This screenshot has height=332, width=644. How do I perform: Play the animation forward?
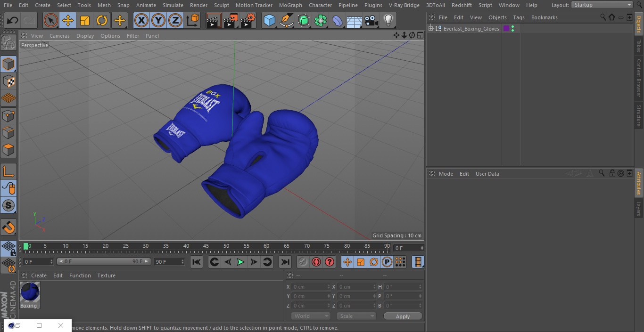tap(240, 262)
